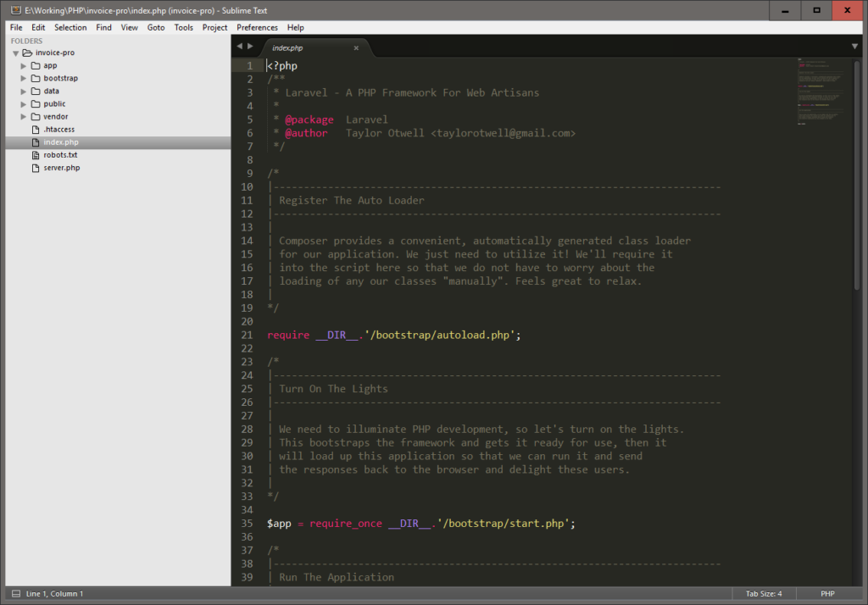
Task: Collapse the invoice-pro root folder
Action: 15,53
